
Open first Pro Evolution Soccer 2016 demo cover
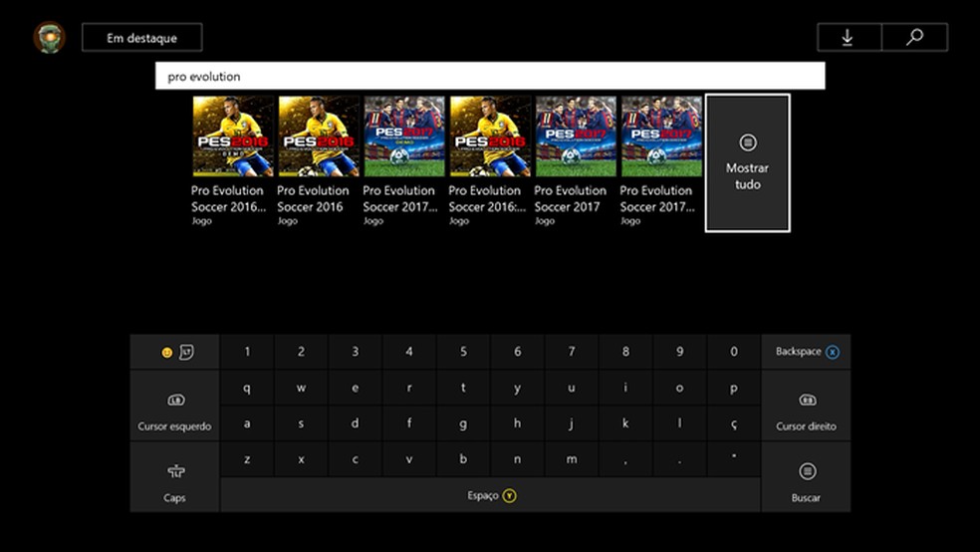coord(232,136)
